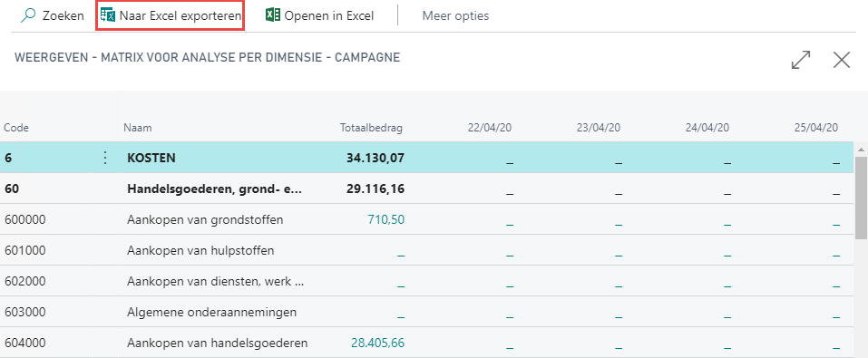
Task: Click scrollbar up arrow
Action: (x=861, y=150)
